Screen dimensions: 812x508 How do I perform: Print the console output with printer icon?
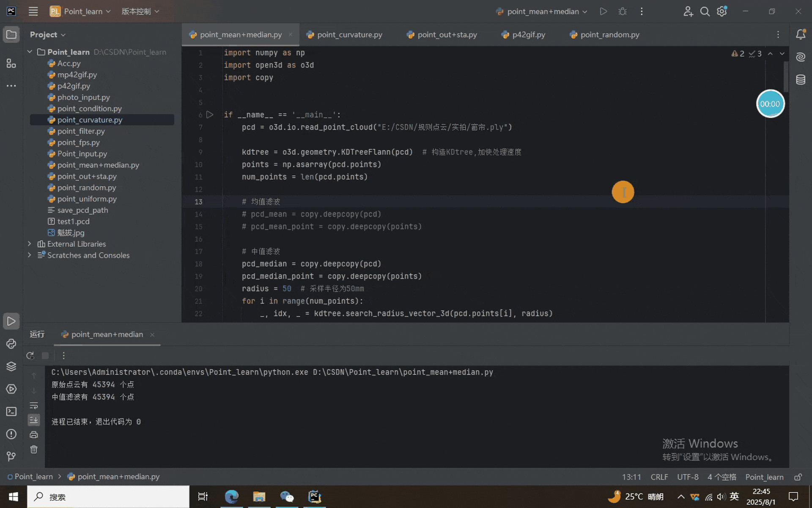click(34, 435)
